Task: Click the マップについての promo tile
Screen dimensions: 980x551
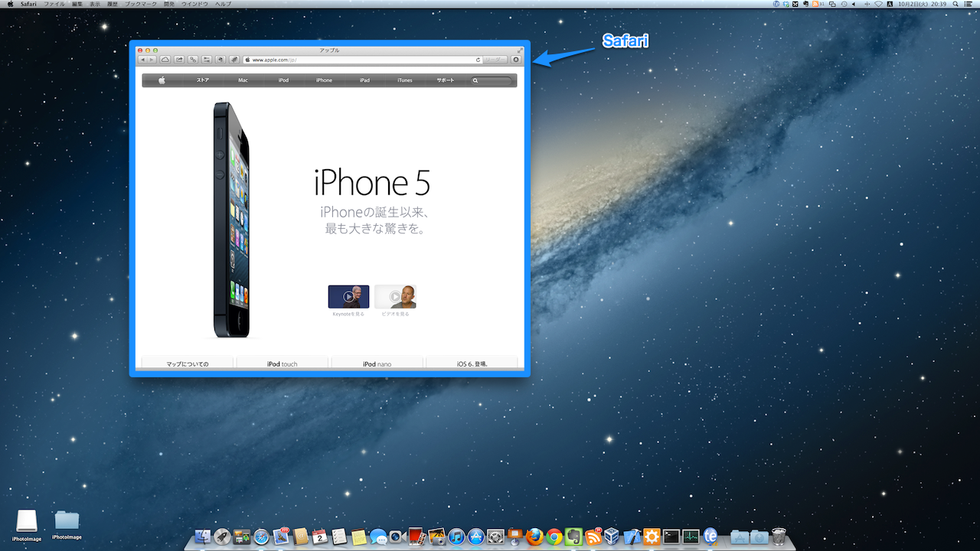Action: (x=188, y=364)
